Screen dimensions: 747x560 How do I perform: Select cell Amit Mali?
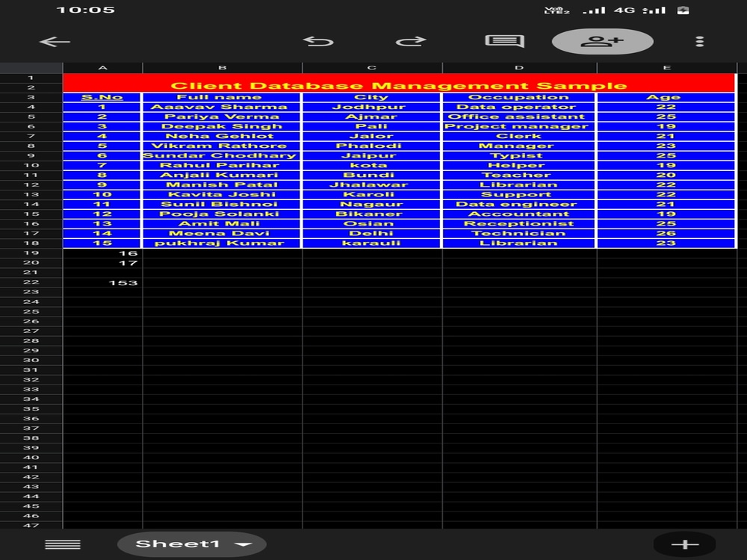222,224
